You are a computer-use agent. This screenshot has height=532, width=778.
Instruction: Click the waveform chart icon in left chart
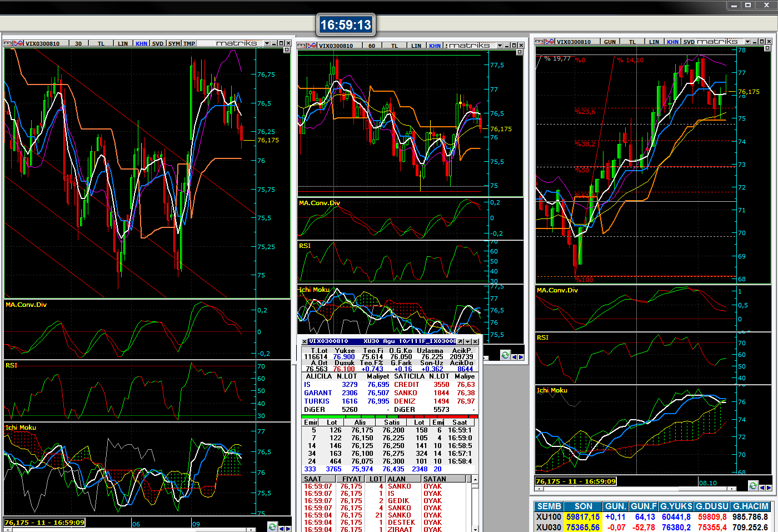pyautogui.click(x=18, y=43)
